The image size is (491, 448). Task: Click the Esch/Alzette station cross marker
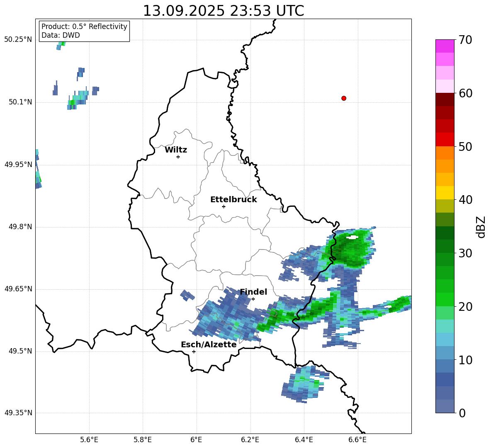194,351
